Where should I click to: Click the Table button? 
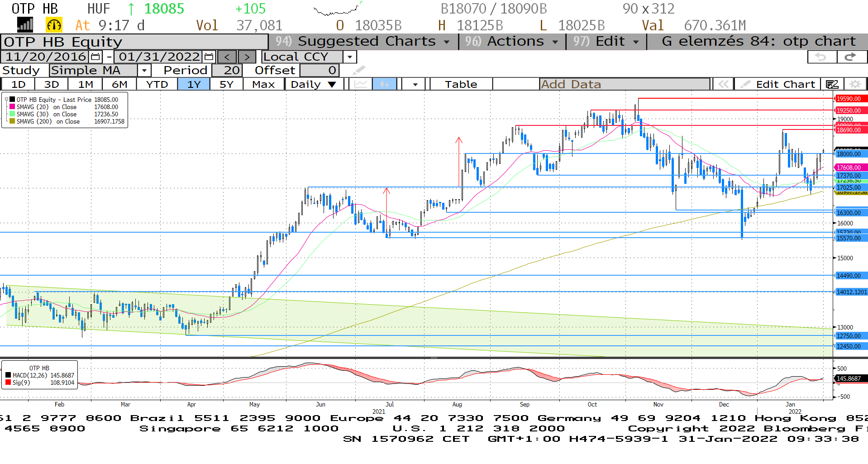461,84
